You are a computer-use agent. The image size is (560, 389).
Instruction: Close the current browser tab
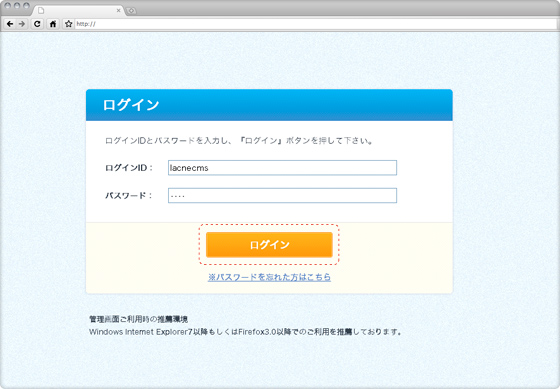click(x=119, y=11)
